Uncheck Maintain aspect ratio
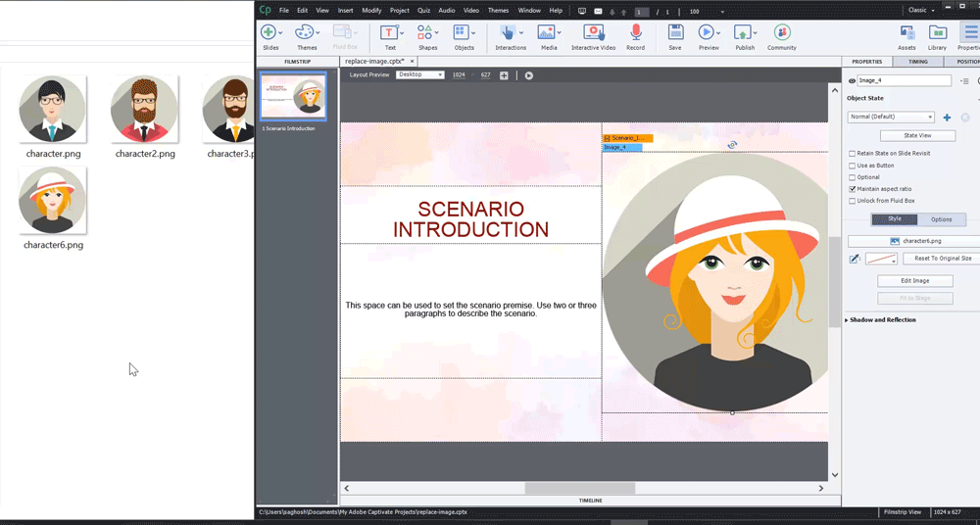This screenshot has width=980, height=525. pos(852,189)
